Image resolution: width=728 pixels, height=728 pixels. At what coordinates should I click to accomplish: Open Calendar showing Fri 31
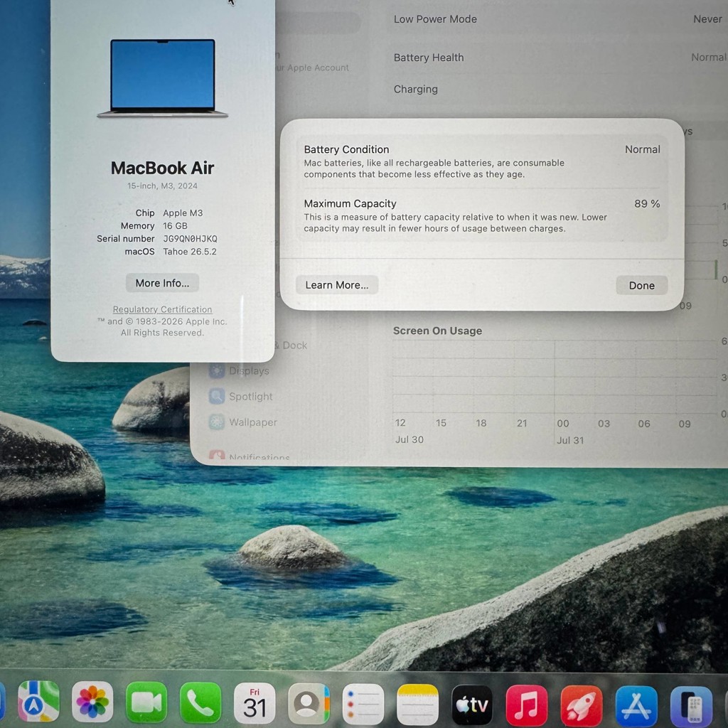[x=255, y=703]
